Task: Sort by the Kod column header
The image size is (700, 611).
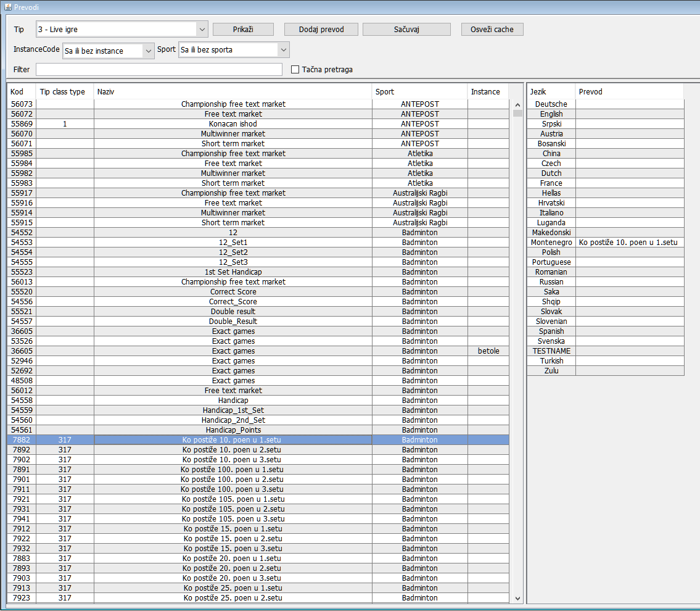Action: click(22, 91)
